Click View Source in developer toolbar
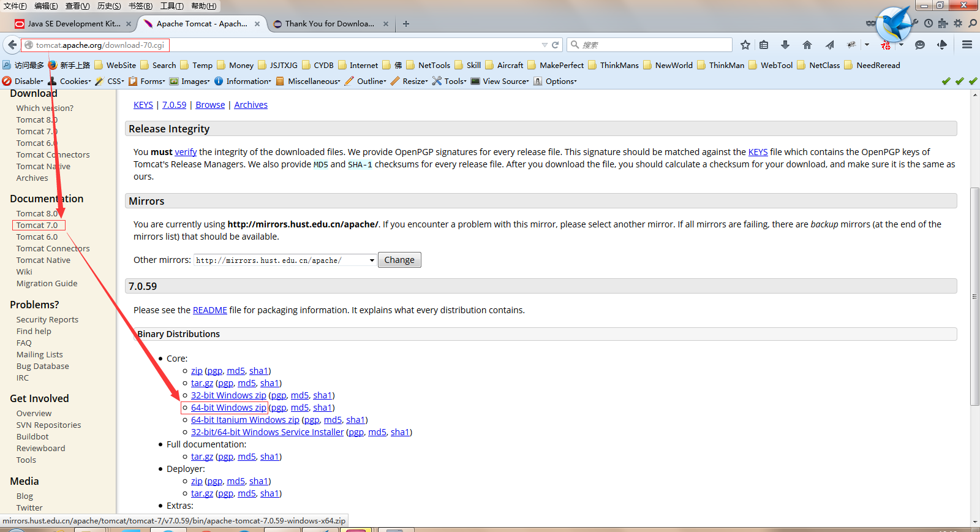This screenshot has width=980, height=532. 500,81
